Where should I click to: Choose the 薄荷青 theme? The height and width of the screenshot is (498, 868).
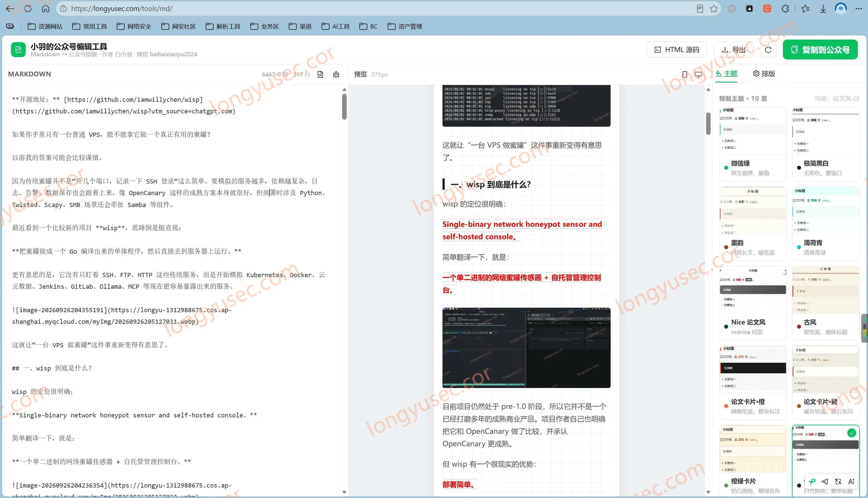pos(826,224)
